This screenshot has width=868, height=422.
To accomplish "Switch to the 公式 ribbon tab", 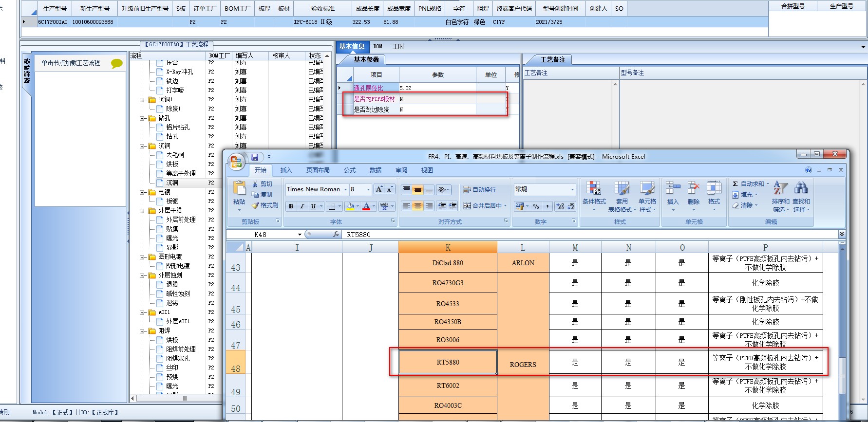I will pos(350,170).
